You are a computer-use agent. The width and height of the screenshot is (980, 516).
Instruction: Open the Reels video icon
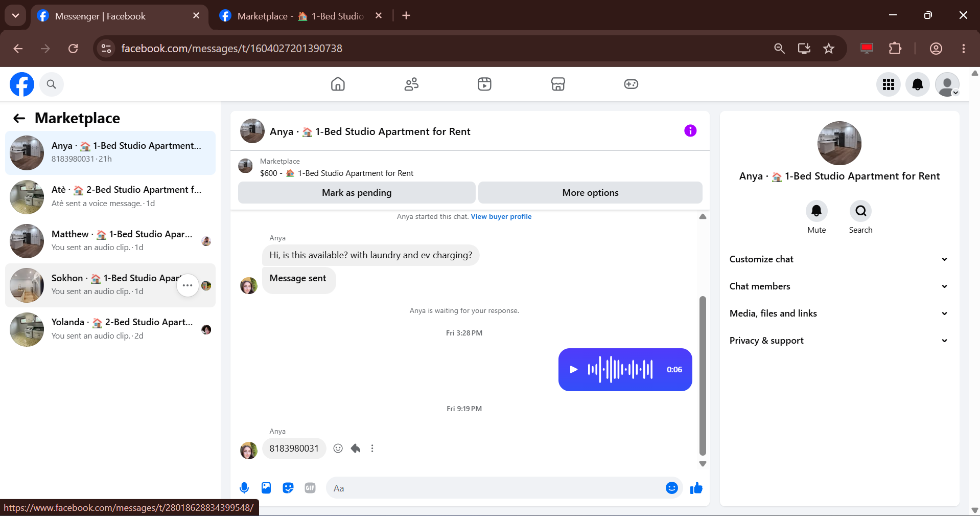click(484, 84)
